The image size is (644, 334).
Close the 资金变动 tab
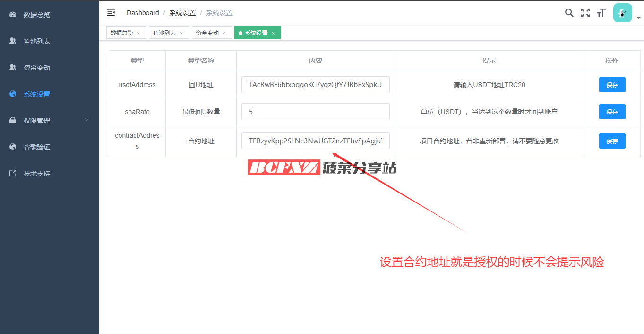224,34
